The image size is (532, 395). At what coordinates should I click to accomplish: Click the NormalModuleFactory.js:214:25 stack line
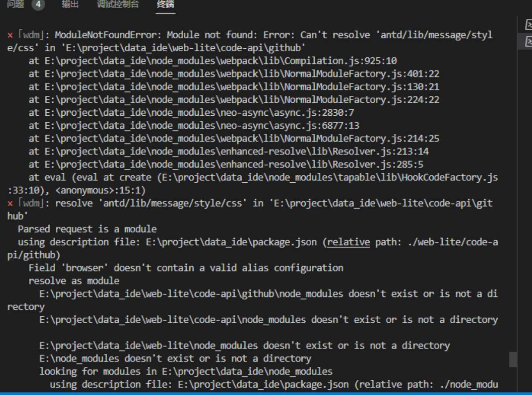[234, 139]
